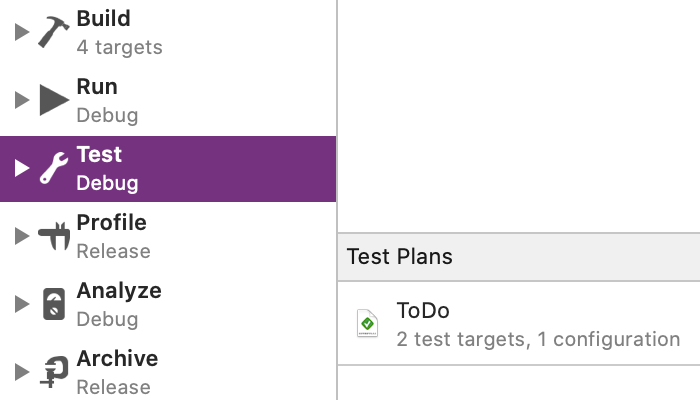Click the Test wrench icon

click(53, 168)
